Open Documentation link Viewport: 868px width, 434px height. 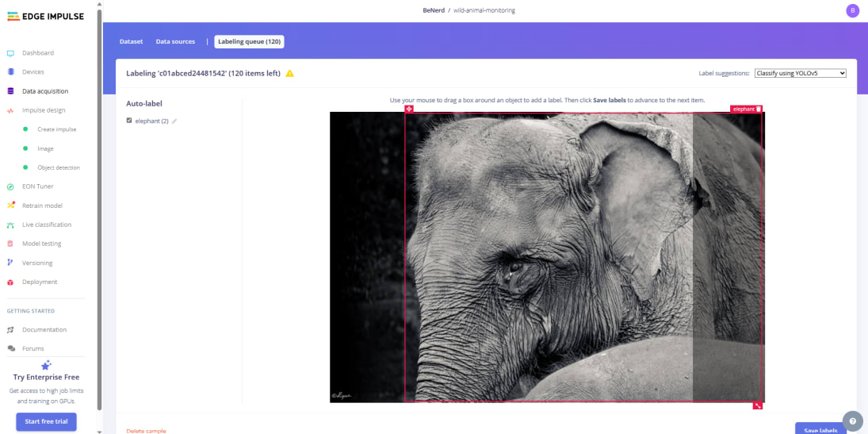pos(44,330)
